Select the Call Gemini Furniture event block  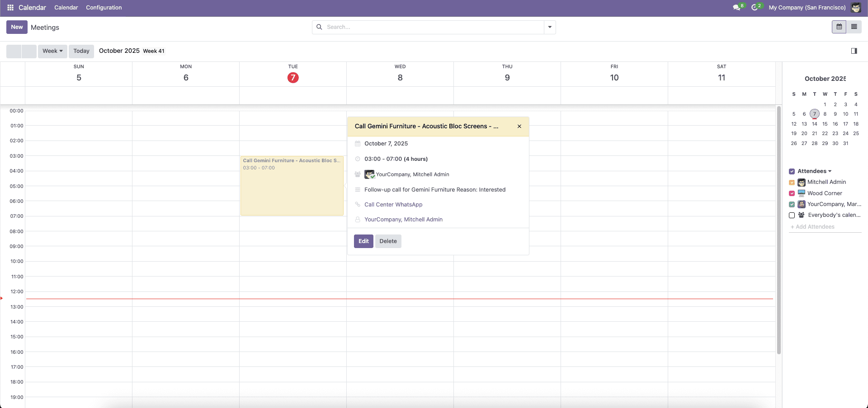pyautogui.click(x=292, y=186)
